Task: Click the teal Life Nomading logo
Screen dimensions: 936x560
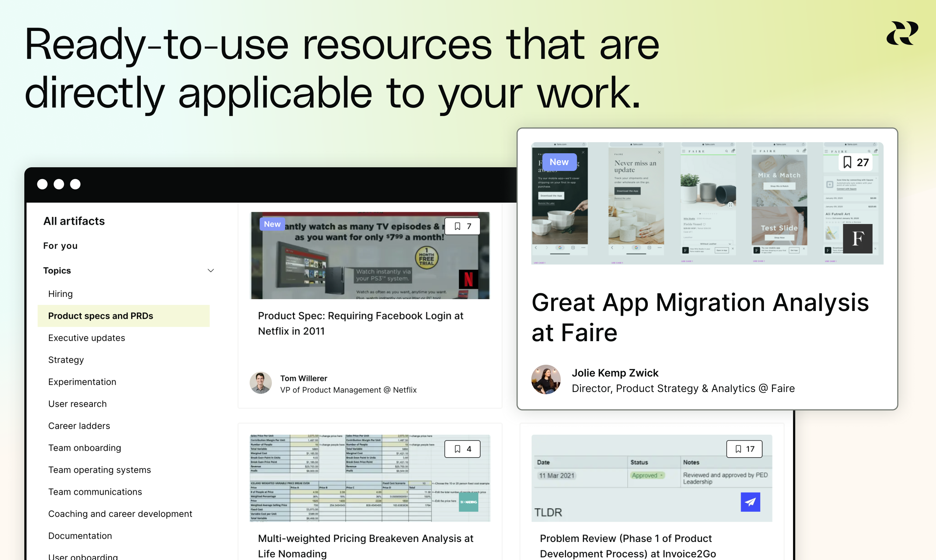Action: tap(468, 502)
